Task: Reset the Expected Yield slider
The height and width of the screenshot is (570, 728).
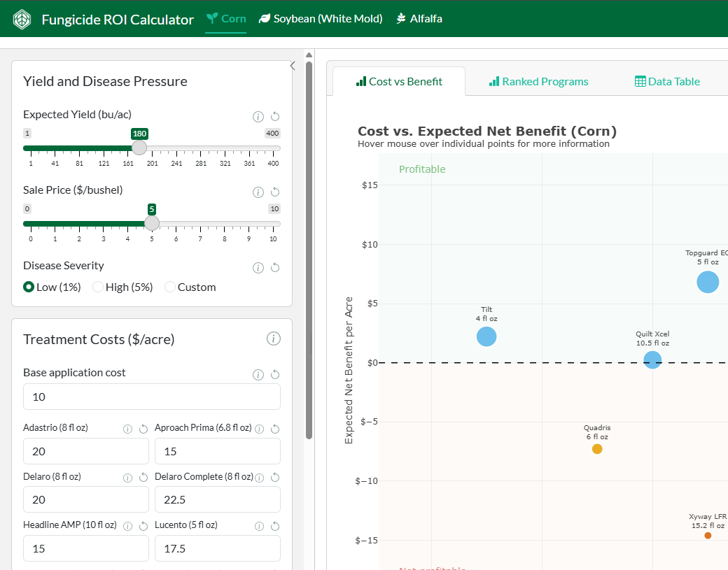Action: tap(275, 116)
